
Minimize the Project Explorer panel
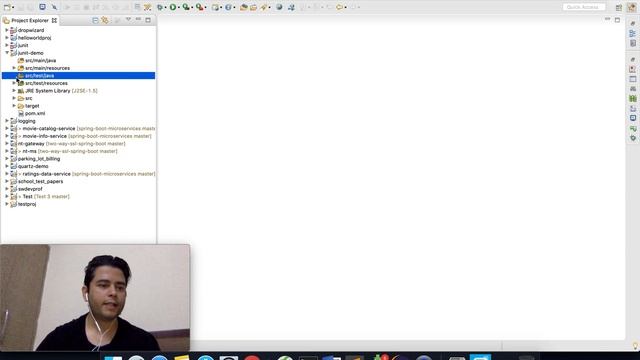click(x=138, y=20)
